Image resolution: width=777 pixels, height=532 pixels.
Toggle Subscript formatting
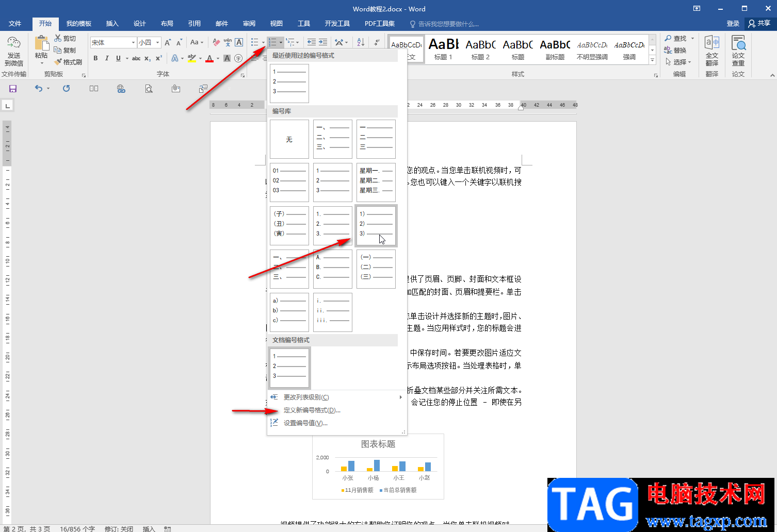tap(148, 58)
